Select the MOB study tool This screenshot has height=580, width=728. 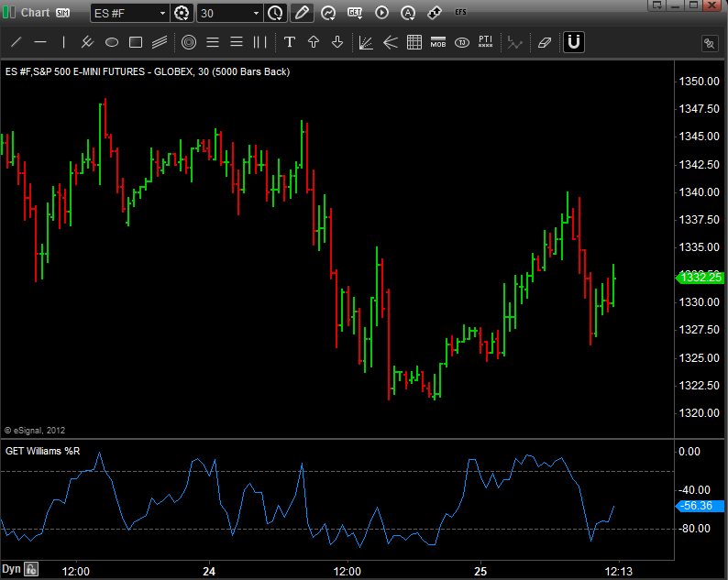(x=438, y=43)
